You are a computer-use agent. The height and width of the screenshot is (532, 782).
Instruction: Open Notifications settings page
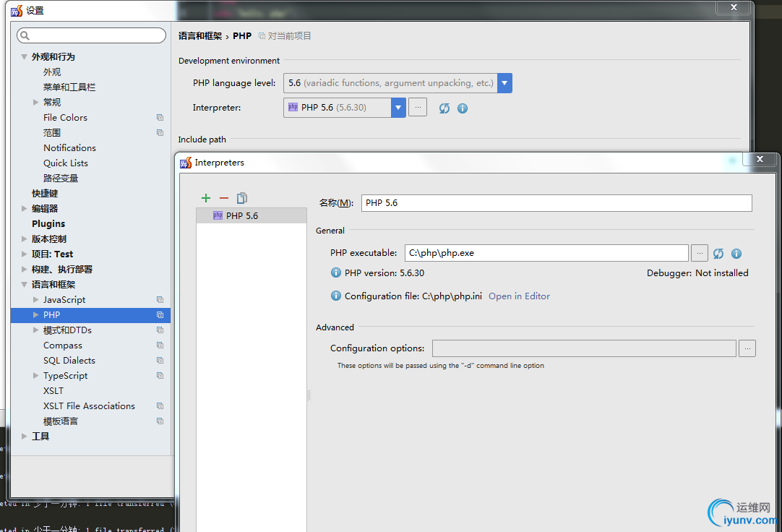coord(69,148)
